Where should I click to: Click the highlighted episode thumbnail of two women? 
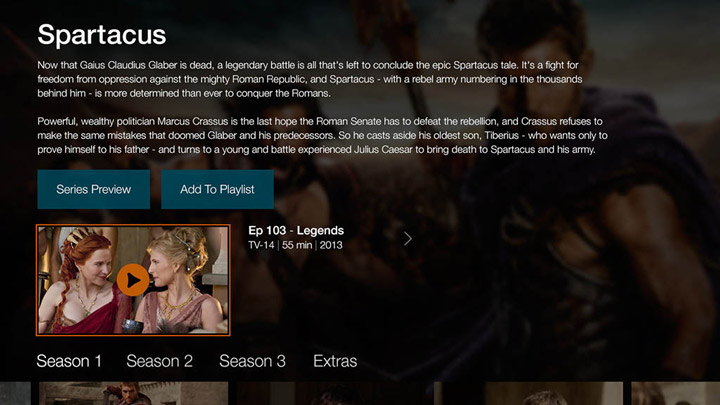click(133, 280)
